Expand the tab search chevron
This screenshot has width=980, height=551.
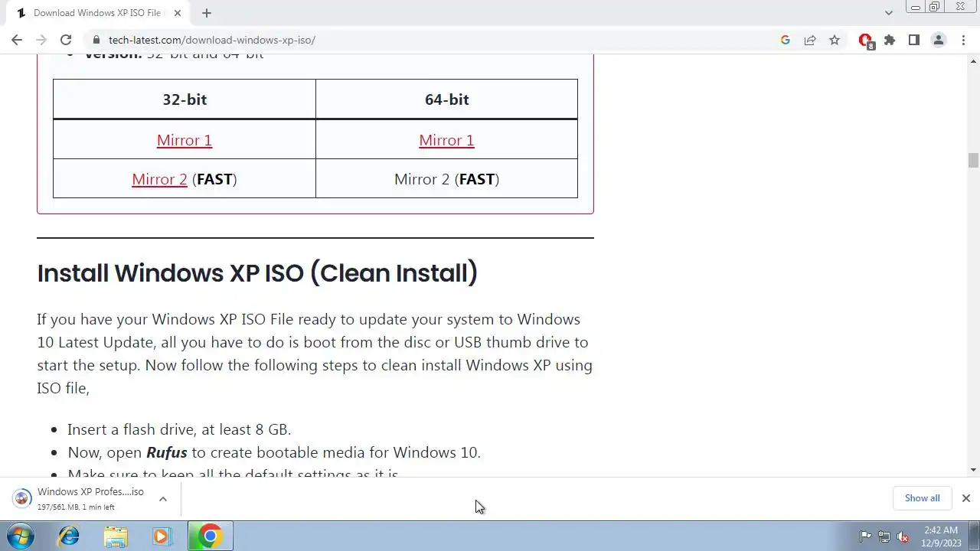coord(889,13)
